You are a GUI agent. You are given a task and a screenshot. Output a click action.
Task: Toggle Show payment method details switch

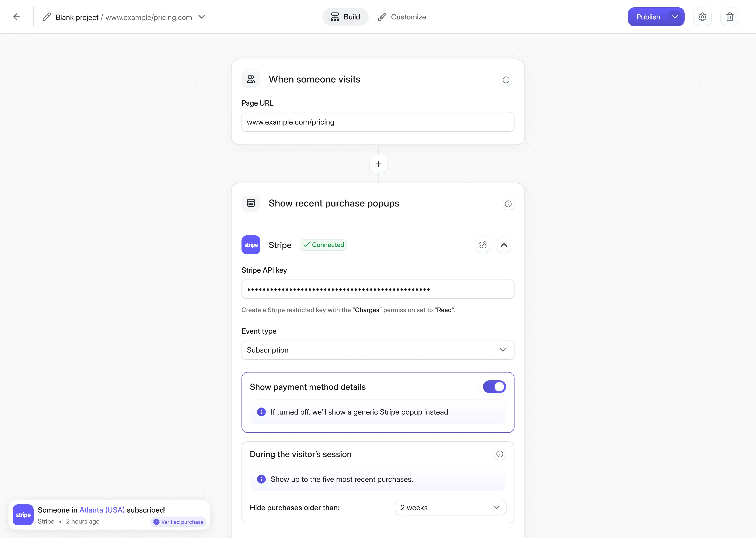click(x=494, y=387)
